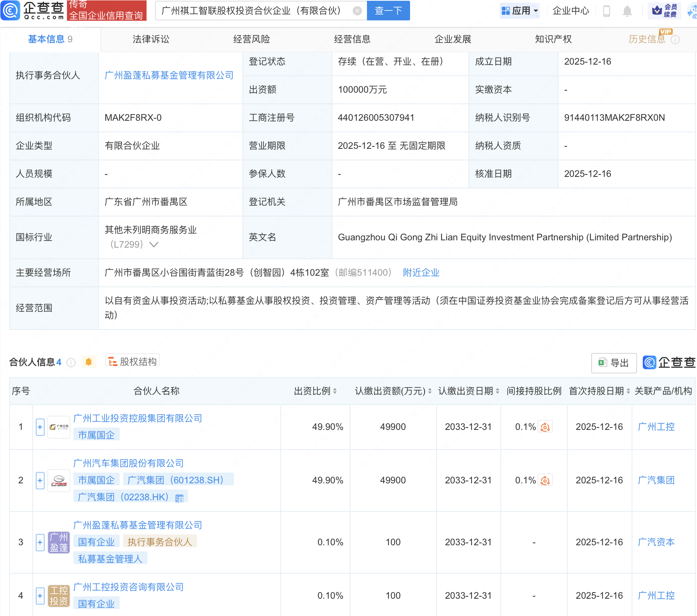Click the info icon next to 合伙人信息
Screen dimensions: 697x616
(x=71, y=362)
